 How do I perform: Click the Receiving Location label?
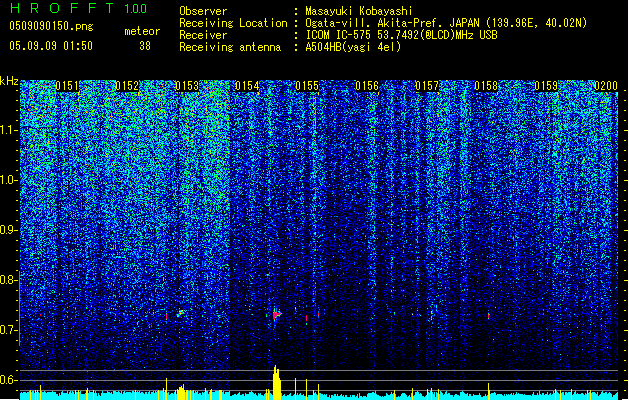233,23
